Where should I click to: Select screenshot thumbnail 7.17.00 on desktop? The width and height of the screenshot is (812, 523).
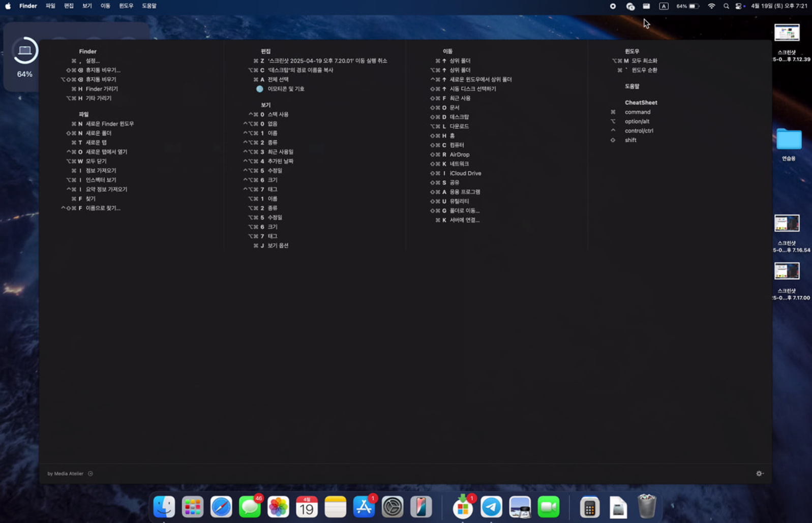tap(787, 271)
